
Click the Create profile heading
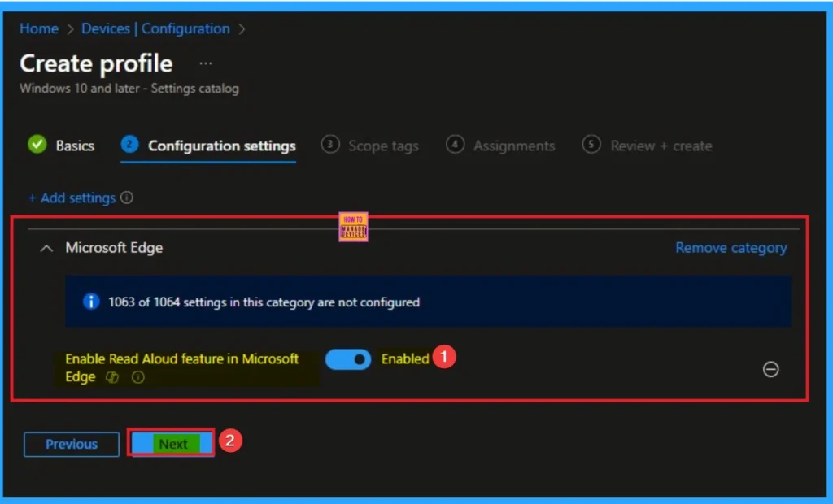pos(96,63)
